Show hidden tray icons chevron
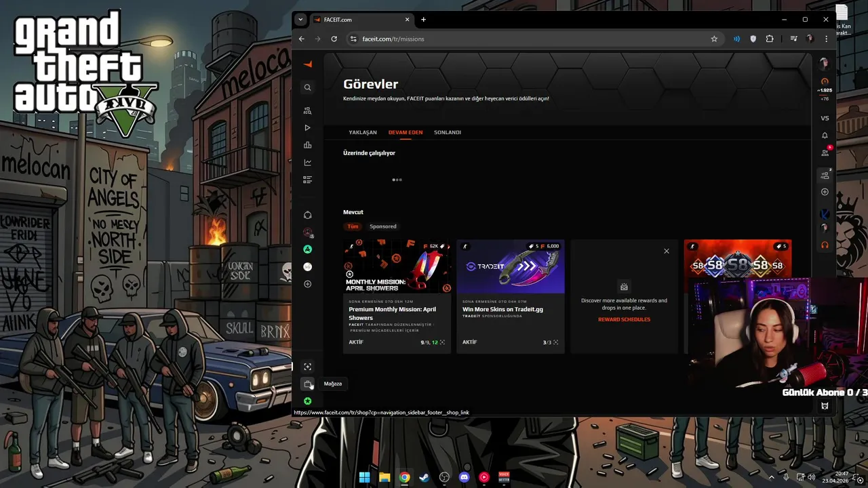This screenshot has width=868, height=488. (x=771, y=477)
